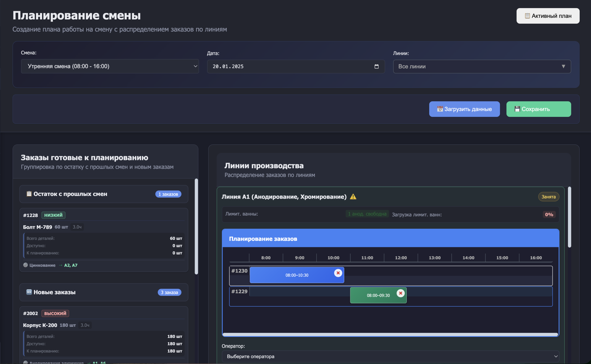Click the warning triangle on Линия A1
Image resolution: width=591 pixels, height=364 pixels.
coord(353,197)
